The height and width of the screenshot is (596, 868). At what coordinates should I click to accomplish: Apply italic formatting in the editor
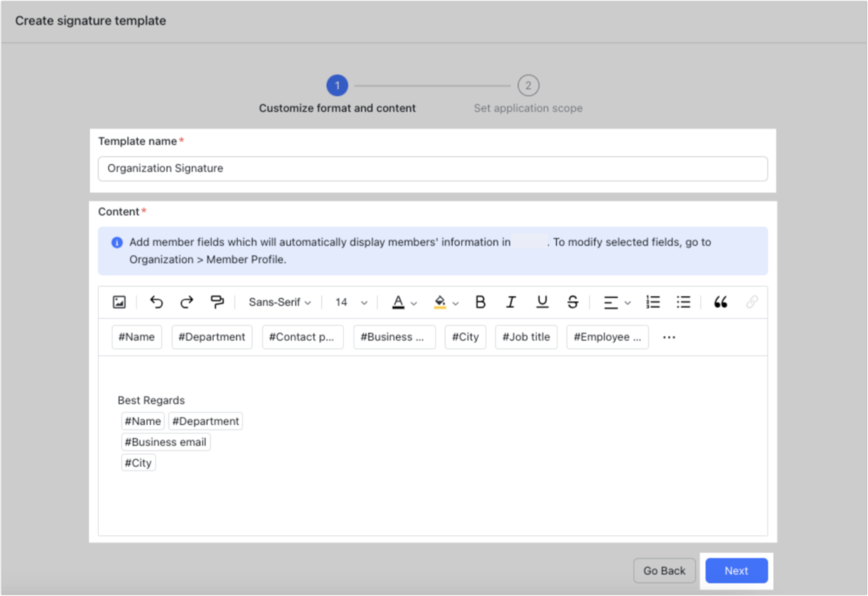coord(511,302)
